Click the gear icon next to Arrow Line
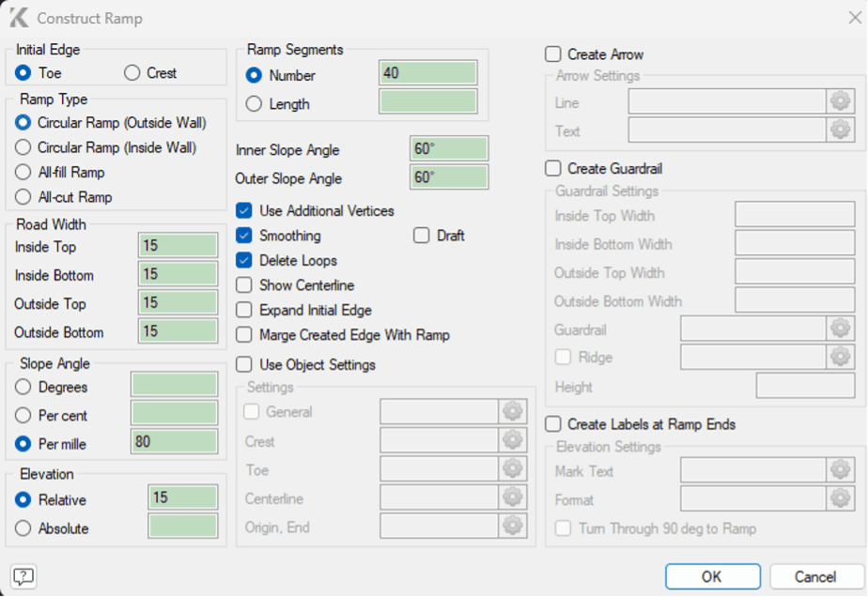Viewport: 868px width, 597px height. (839, 101)
